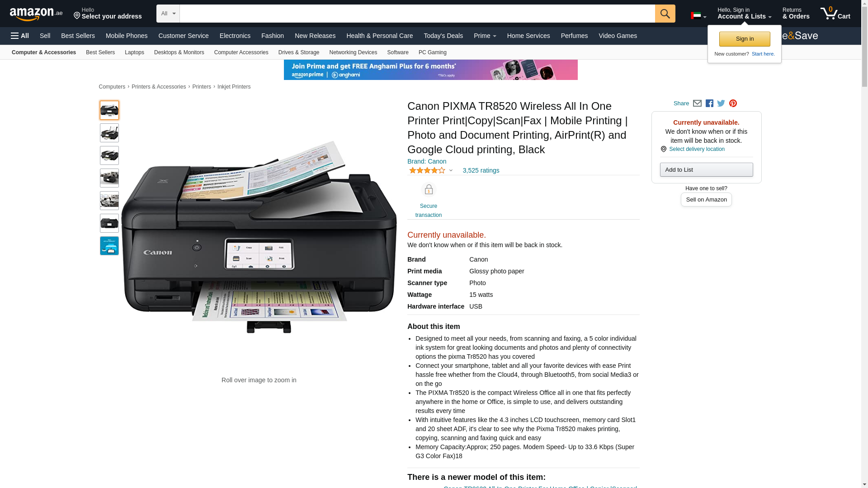
Task: Expand the search category All dropdown
Action: (x=168, y=14)
